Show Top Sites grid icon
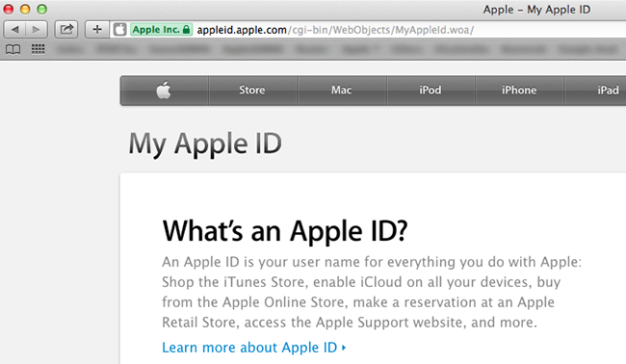626x364 pixels. point(38,49)
